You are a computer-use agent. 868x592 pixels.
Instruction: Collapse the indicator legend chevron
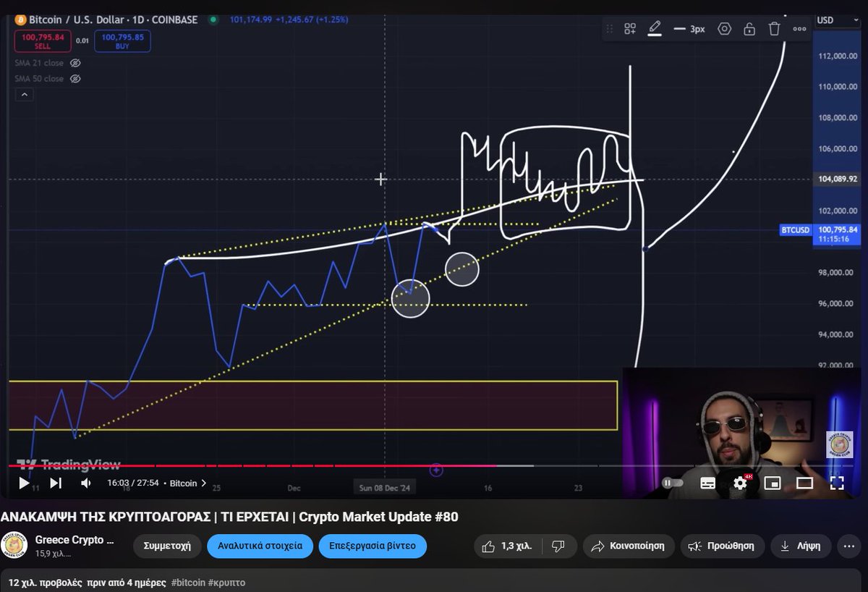click(25, 95)
